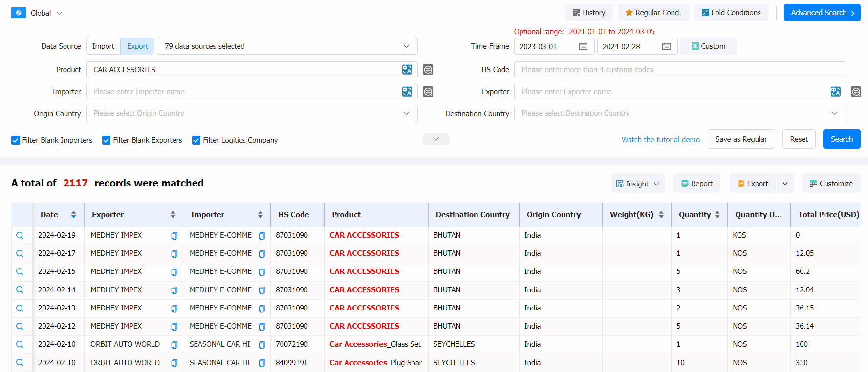Viewport: 868px width, 372px height.
Task: Select the Export data source tab
Action: 137,46
